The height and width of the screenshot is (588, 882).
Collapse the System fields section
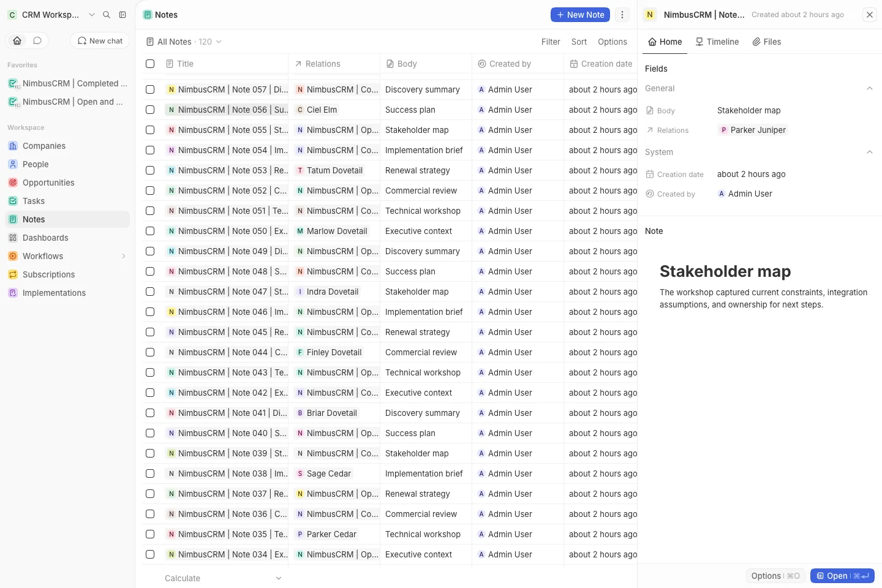tap(869, 153)
